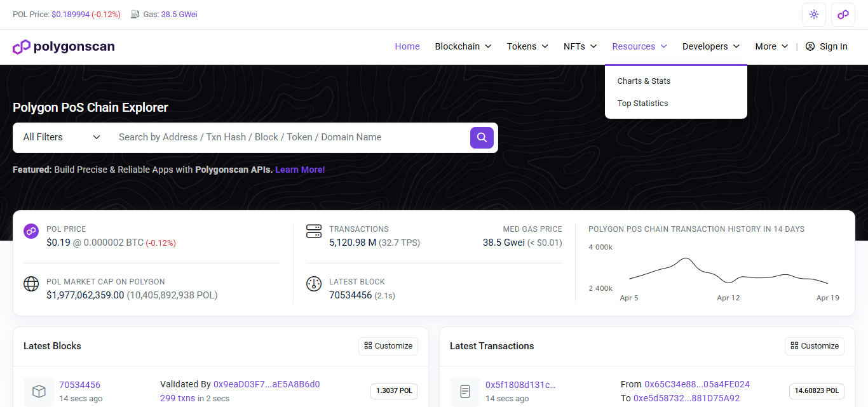Click the Learn More! featured link
The height and width of the screenshot is (407, 868).
pos(300,170)
